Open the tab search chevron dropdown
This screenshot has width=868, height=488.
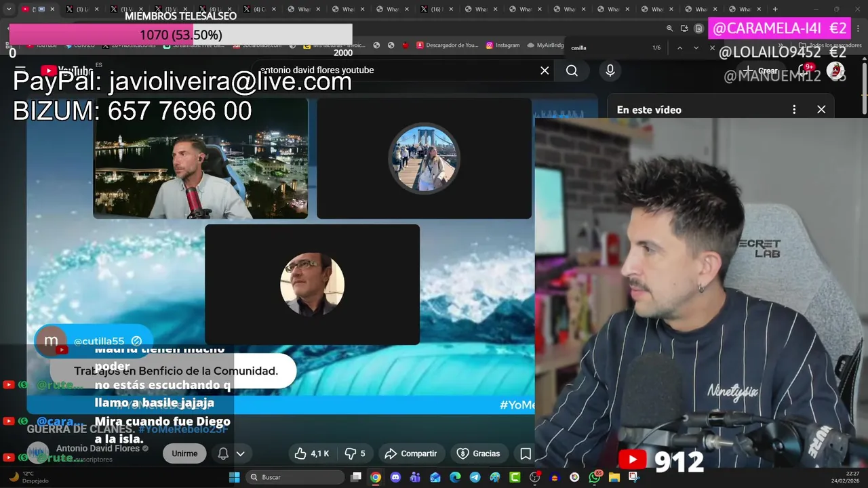9,9
